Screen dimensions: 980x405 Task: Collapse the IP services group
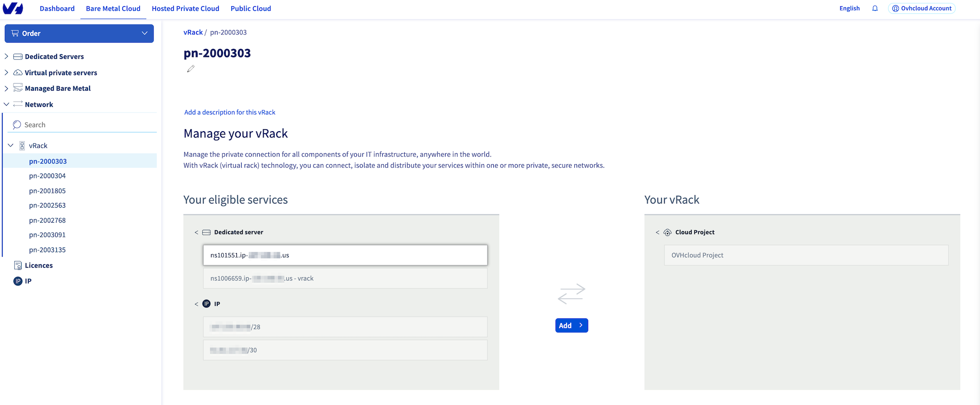[x=196, y=304]
